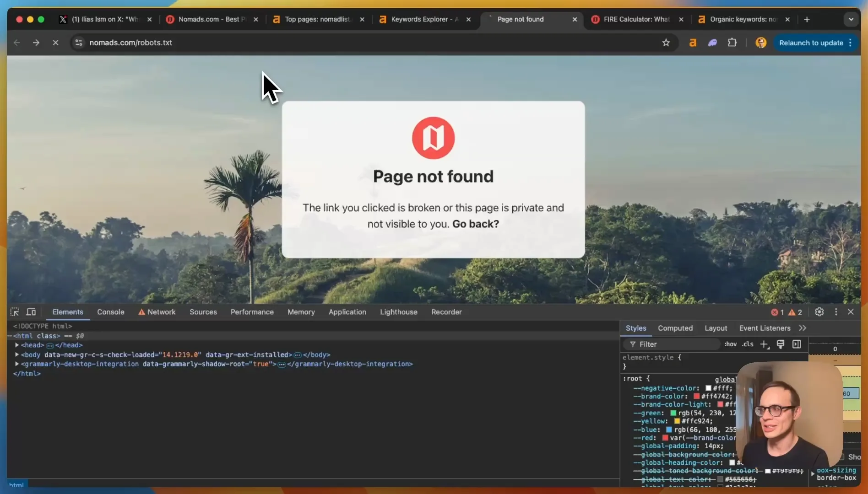Open DevTools settings gear
Image resolution: width=868 pixels, height=494 pixels.
click(819, 312)
